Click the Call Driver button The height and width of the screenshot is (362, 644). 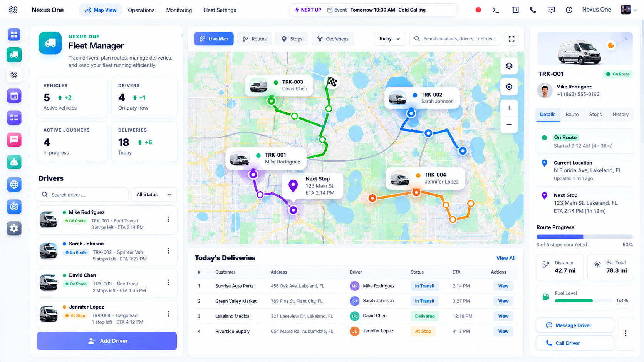click(x=575, y=343)
